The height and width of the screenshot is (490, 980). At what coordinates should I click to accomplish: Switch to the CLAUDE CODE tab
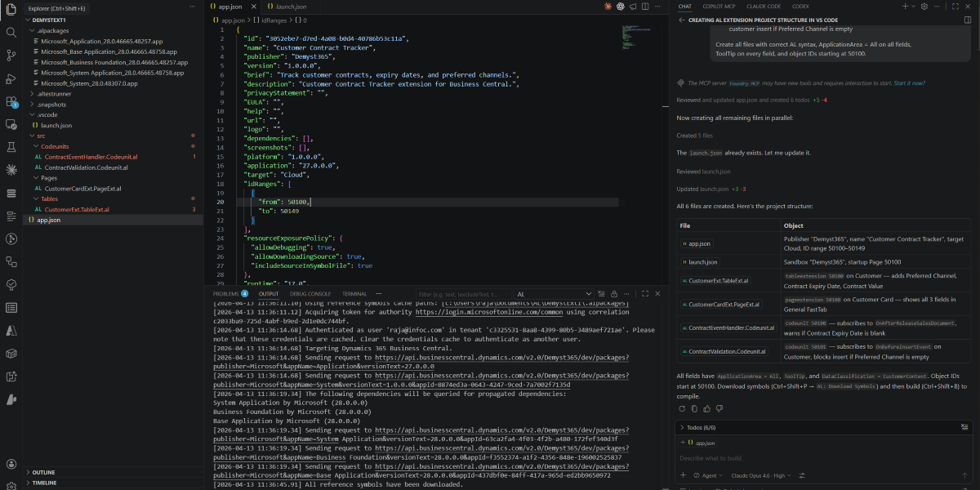(764, 7)
